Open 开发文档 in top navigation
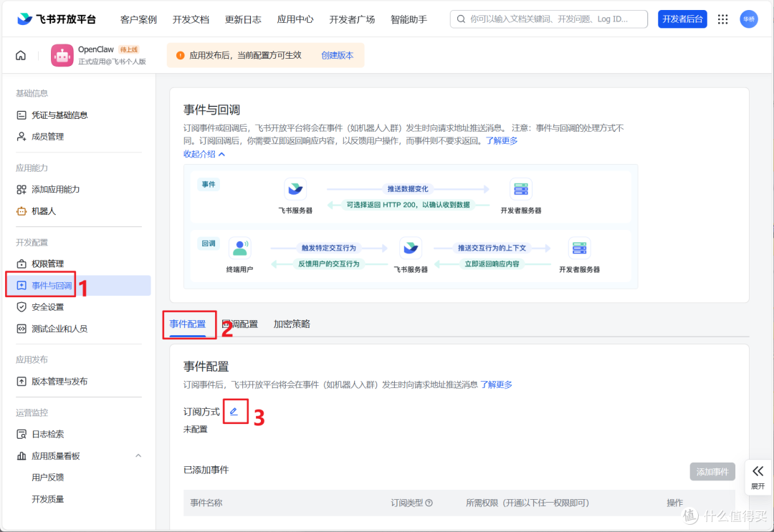774x532 pixels. click(191, 19)
